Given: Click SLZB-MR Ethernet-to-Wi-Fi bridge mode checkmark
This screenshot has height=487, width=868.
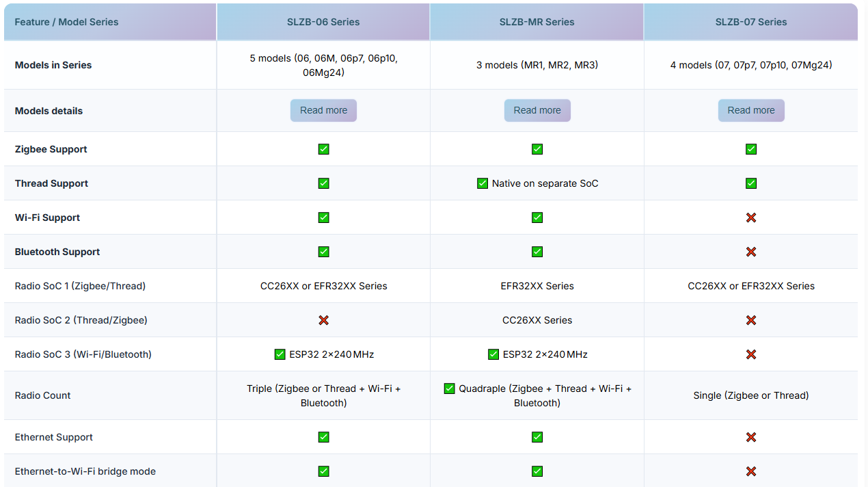Looking at the screenshot, I should (537, 471).
